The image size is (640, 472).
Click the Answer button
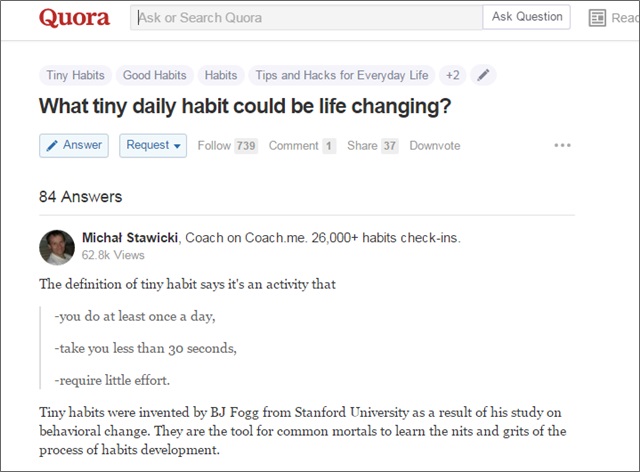74,145
